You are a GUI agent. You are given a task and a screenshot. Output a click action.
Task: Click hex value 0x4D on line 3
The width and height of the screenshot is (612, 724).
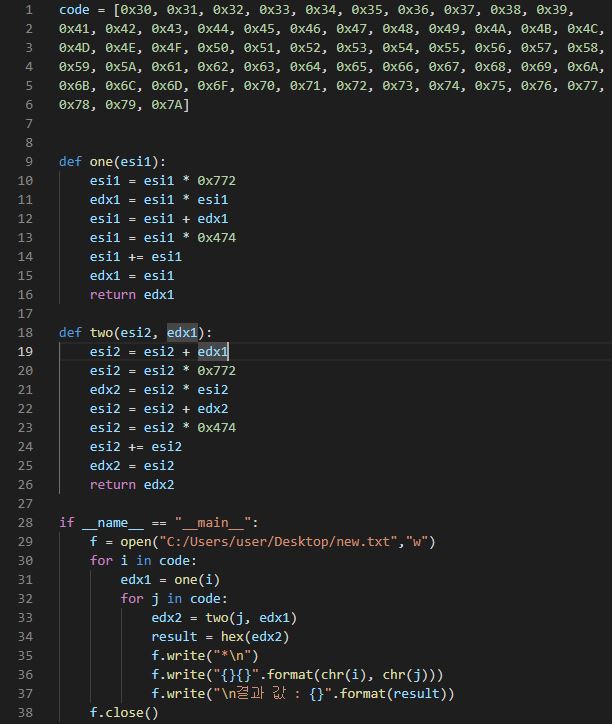click(74, 48)
